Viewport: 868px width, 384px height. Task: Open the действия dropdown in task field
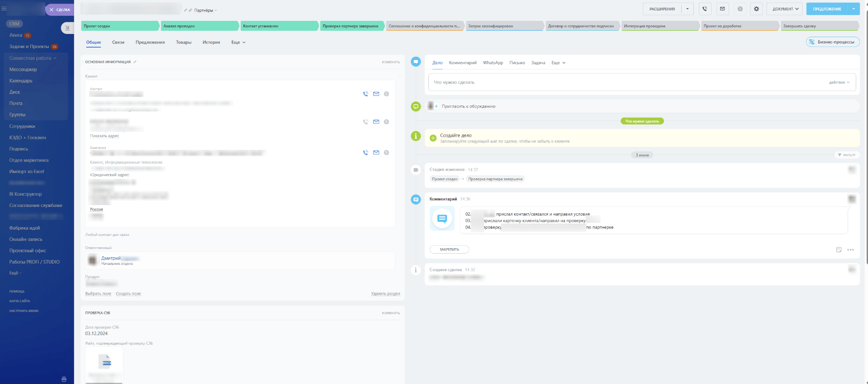pos(839,82)
